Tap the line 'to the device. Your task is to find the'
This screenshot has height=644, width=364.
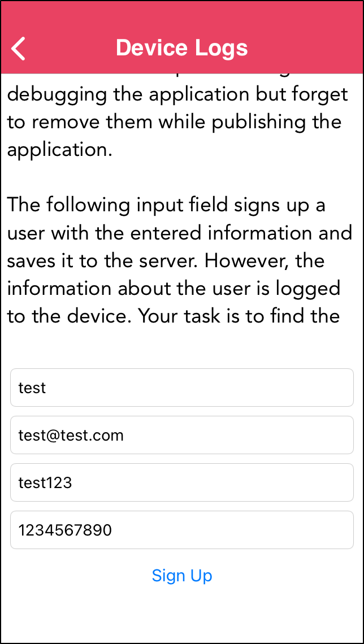coord(174,316)
